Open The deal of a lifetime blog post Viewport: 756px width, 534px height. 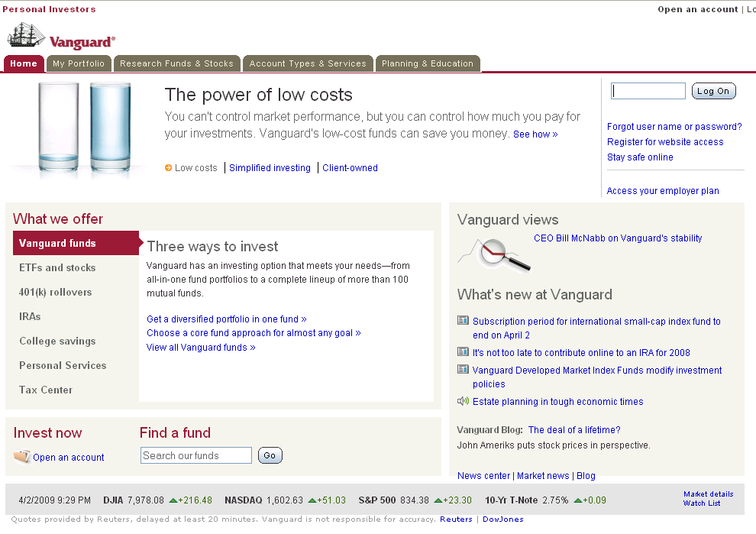coord(574,430)
